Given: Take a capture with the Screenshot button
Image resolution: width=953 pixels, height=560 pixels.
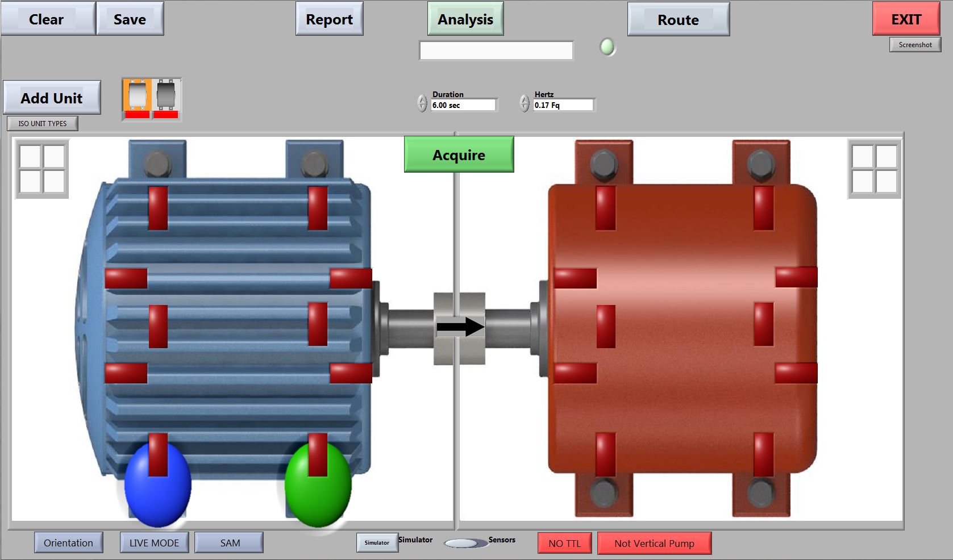Looking at the screenshot, I should coord(915,44).
